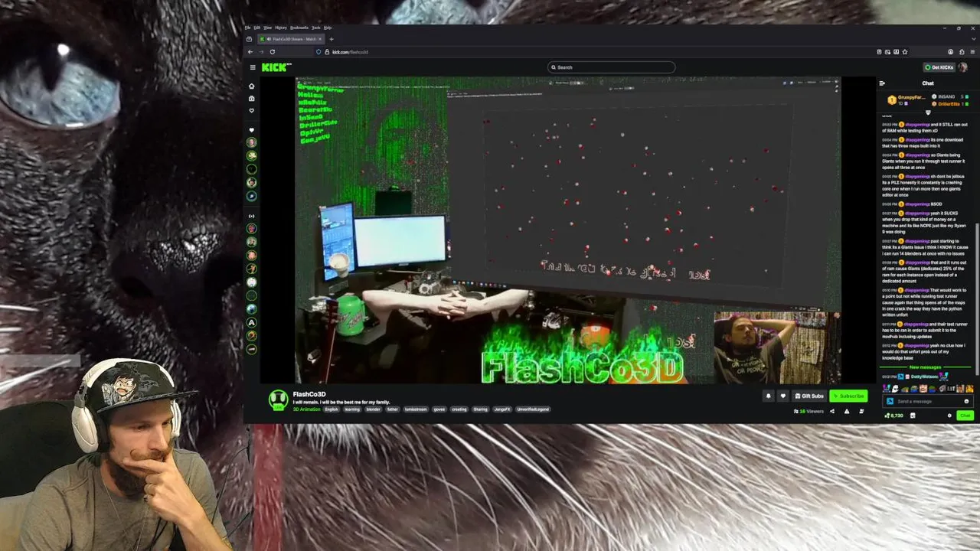Image resolution: width=980 pixels, height=551 pixels.
Task: Go to Home in Kick sidebar
Action: pos(251,86)
